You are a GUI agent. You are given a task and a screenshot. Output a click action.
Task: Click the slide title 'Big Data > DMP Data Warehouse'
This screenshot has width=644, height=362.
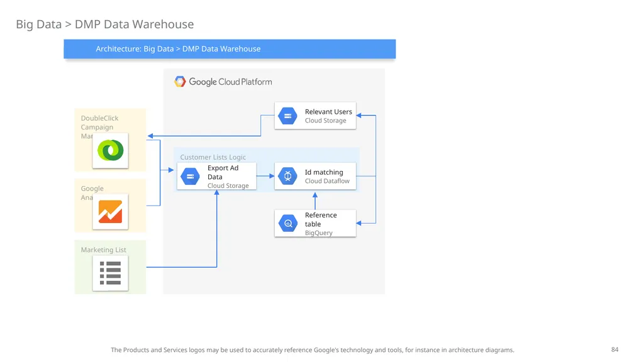[105, 25]
